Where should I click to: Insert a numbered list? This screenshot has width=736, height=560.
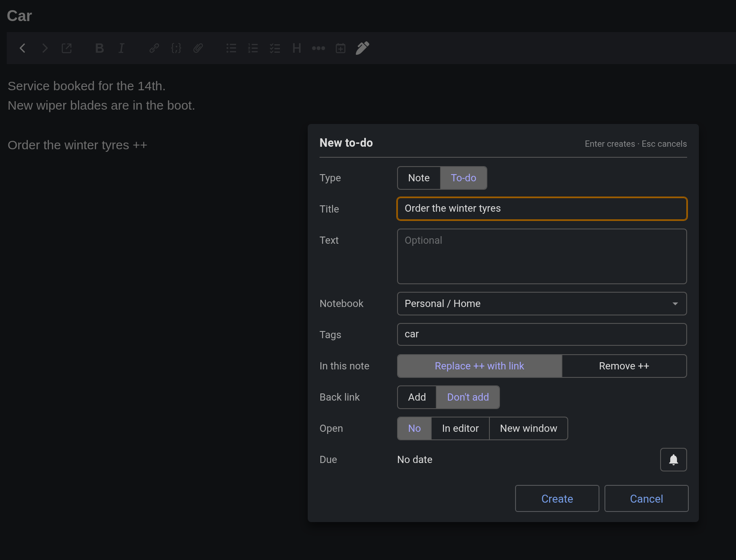point(253,48)
